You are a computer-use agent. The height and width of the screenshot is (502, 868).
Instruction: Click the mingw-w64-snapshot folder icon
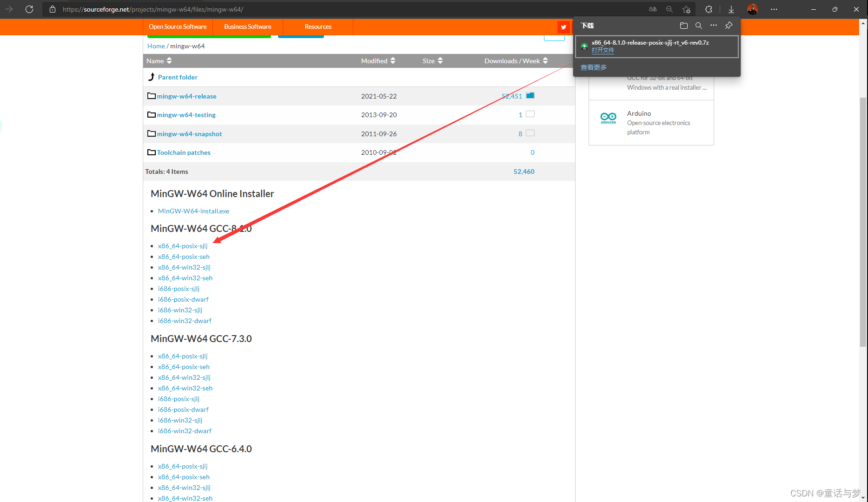pyautogui.click(x=152, y=133)
